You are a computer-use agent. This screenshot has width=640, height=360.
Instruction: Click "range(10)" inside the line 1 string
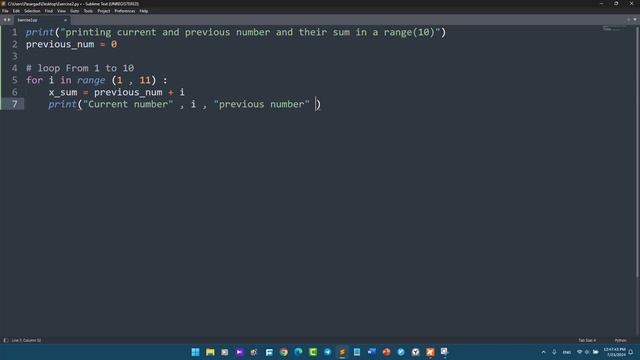(409, 32)
